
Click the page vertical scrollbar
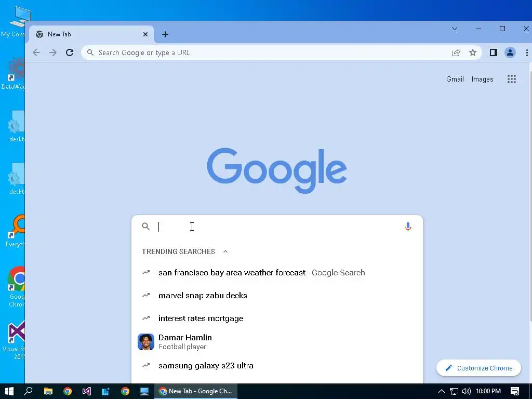click(529, 197)
